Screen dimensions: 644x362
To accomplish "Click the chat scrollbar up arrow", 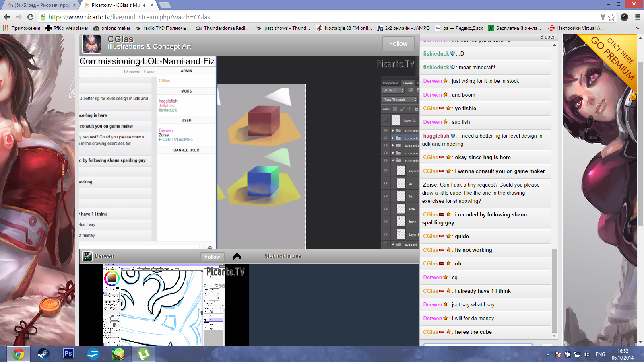I will (554, 45).
